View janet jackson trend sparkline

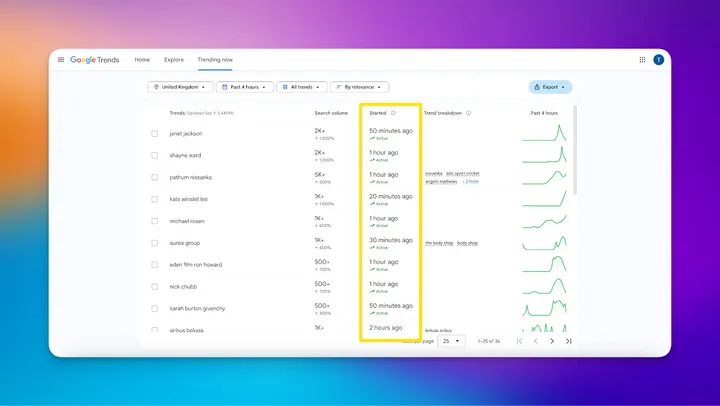(545, 133)
